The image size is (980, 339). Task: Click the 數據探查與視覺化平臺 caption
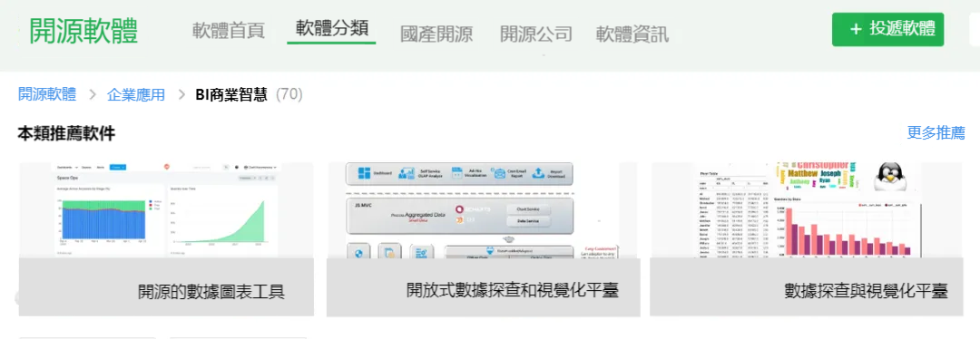[867, 291]
